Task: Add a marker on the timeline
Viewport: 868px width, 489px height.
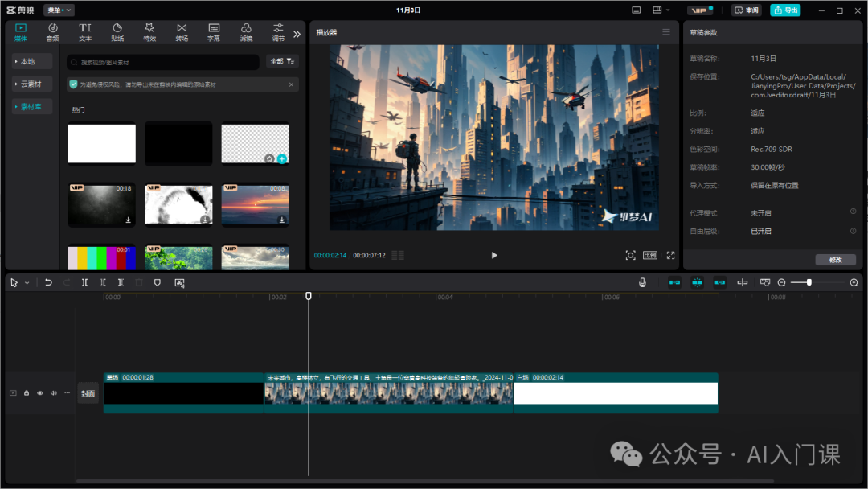Action: tap(158, 282)
